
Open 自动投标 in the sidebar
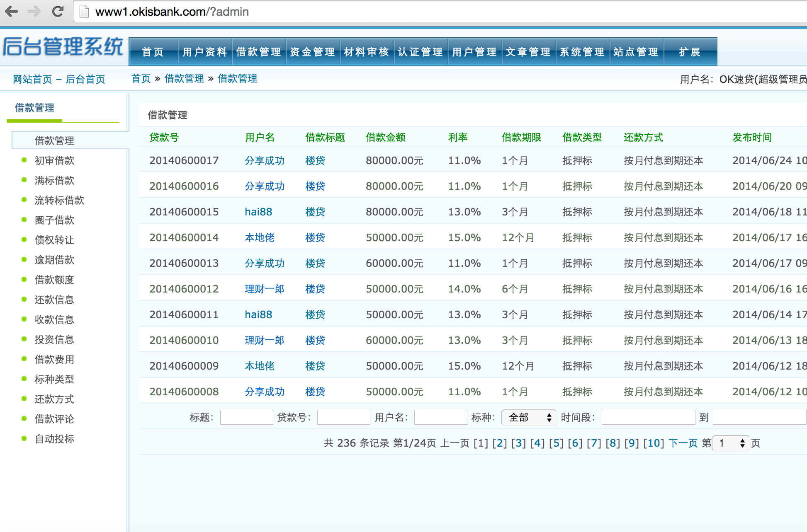[54, 439]
